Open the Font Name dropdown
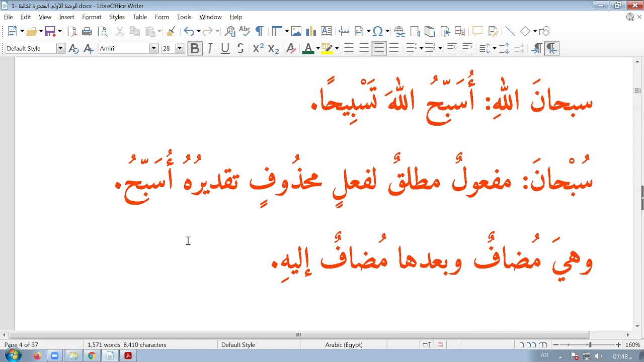This screenshot has height=362, width=644. (x=154, y=48)
